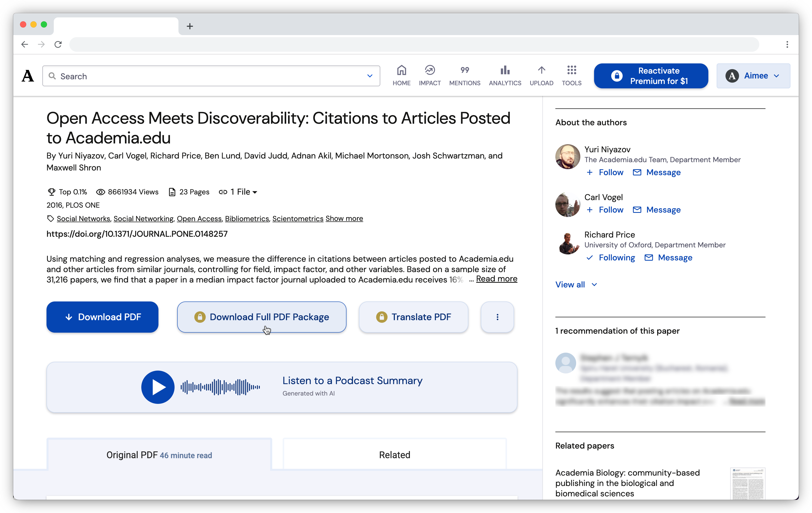The width and height of the screenshot is (812, 513).
Task: Open the Scientometrics tag
Action: (298, 219)
